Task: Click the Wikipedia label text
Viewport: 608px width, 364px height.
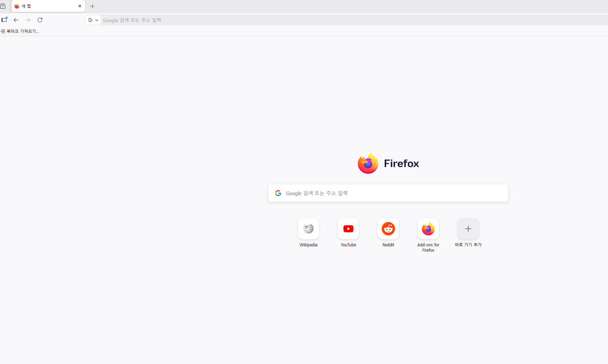Action: coord(308,245)
